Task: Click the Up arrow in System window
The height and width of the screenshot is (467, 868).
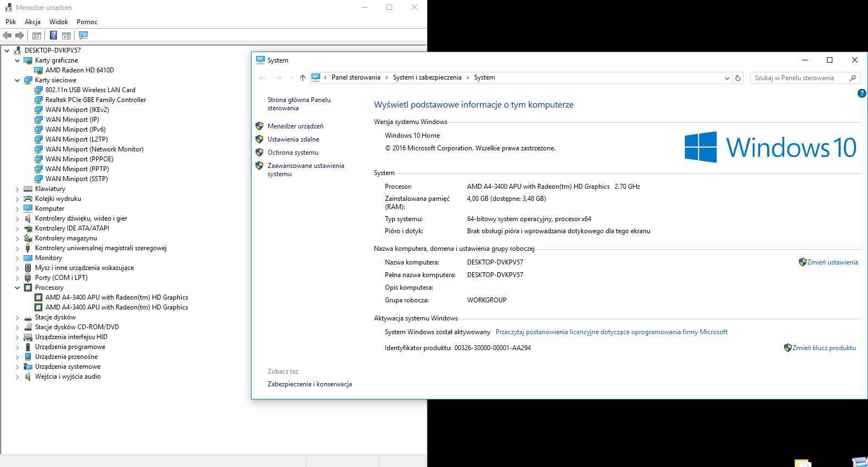Action: tap(303, 78)
